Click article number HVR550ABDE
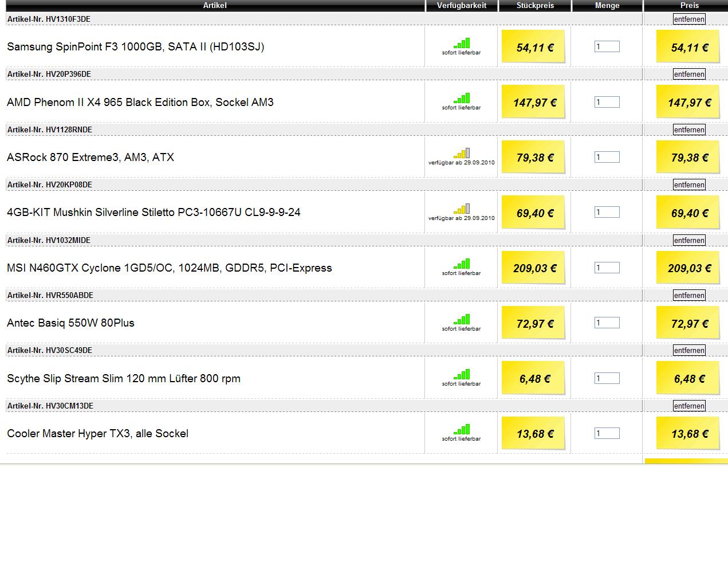 point(69,295)
